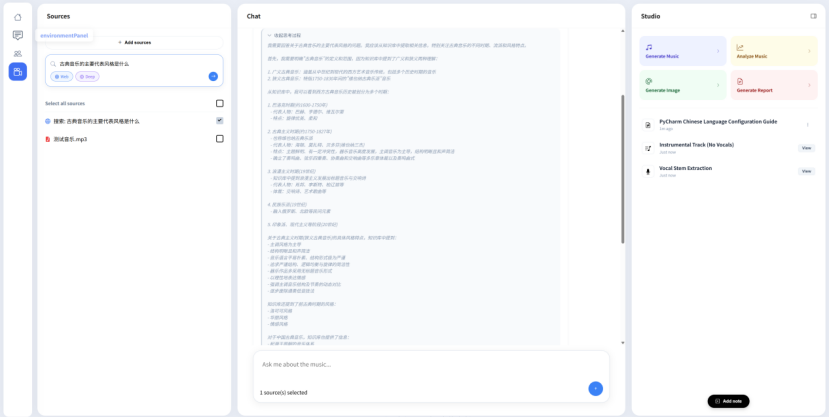Toggle the Deep search mode chip
Viewport: 829px width, 418px height.
point(88,76)
